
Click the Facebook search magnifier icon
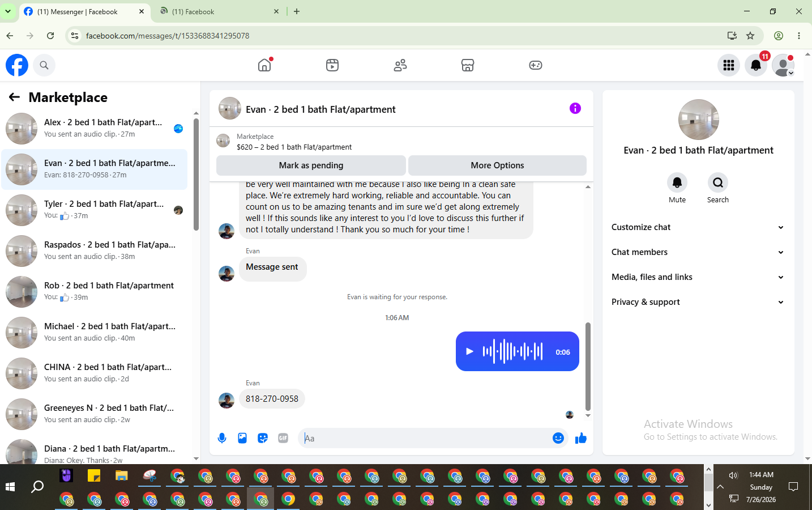pyautogui.click(x=44, y=65)
